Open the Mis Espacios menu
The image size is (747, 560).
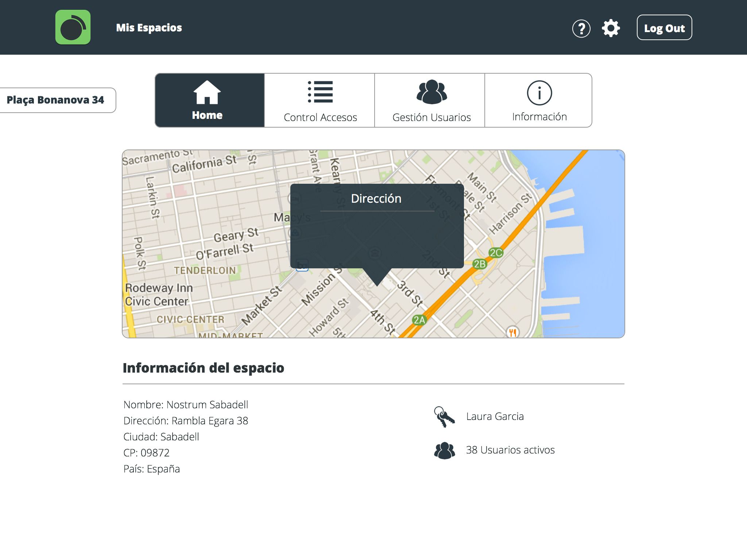[x=149, y=28]
